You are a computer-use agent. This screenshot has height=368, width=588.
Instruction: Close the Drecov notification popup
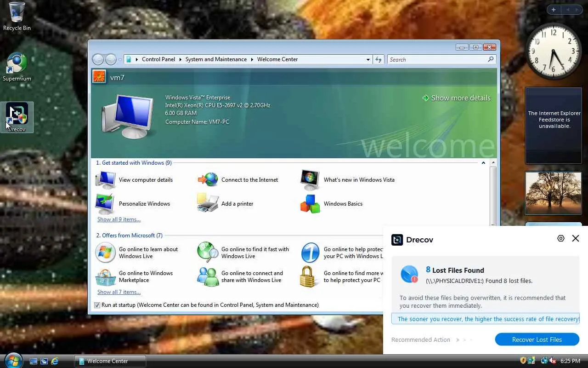pos(576,238)
